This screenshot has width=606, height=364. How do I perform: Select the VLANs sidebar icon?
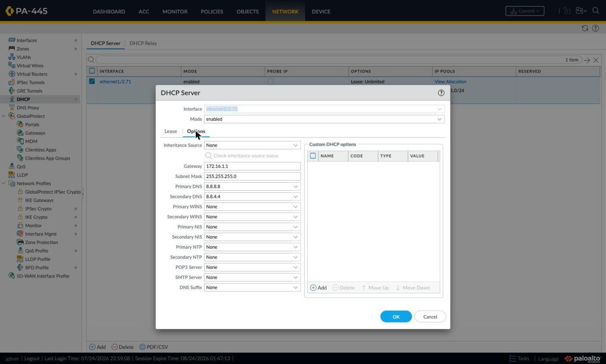click(12, 57)
